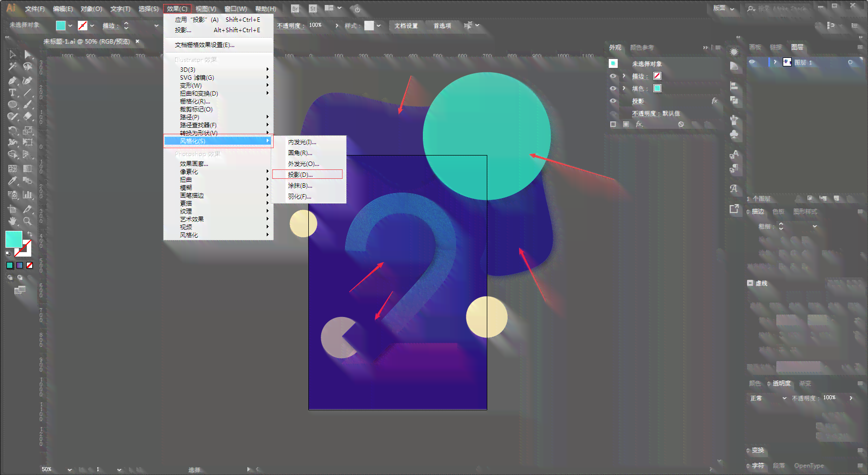
Task: Open the 版面 workspace dropdown
Action: tap(723, 8)
